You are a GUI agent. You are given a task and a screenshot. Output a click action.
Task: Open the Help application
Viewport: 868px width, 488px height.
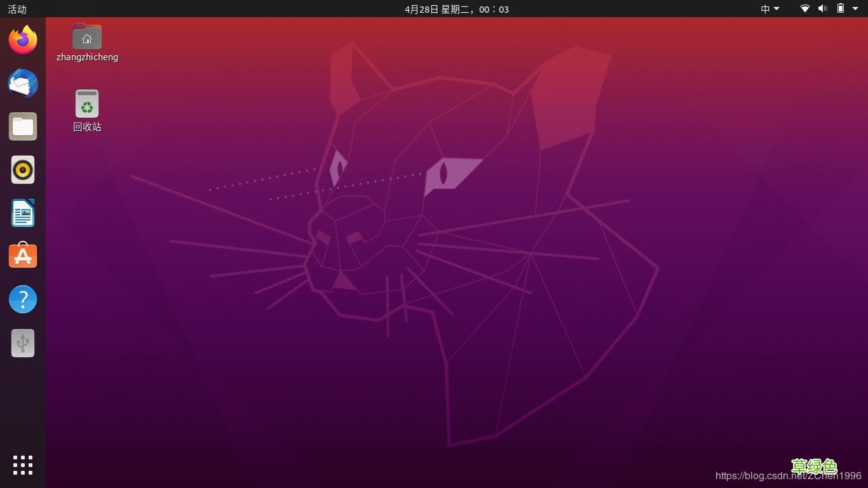[x=22, y=299]
